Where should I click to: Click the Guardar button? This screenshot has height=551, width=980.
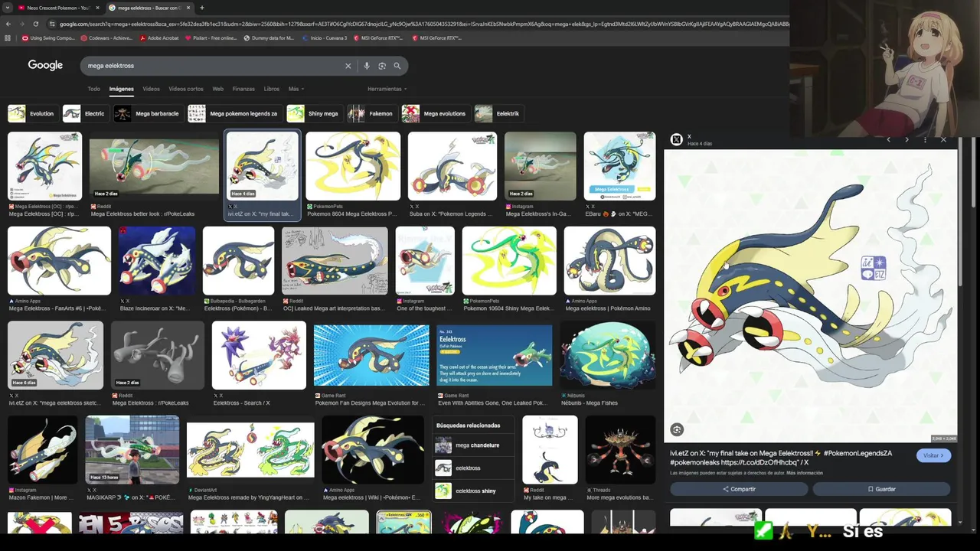(x=881, y=489)
